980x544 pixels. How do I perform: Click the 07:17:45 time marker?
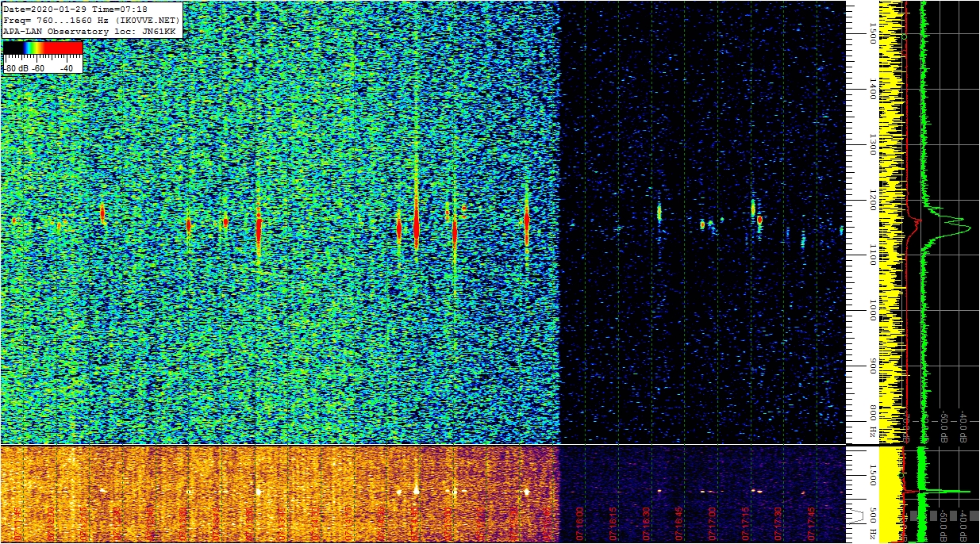(812, 523)
